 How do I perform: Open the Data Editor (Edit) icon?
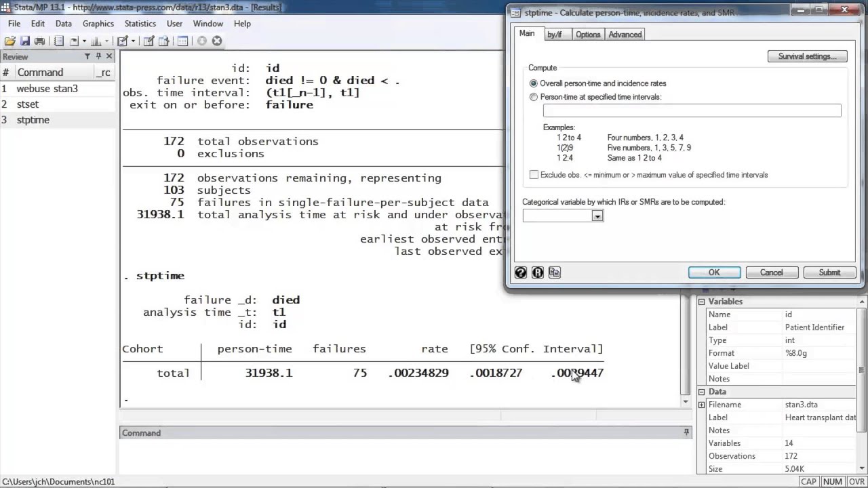pos(149,41)
